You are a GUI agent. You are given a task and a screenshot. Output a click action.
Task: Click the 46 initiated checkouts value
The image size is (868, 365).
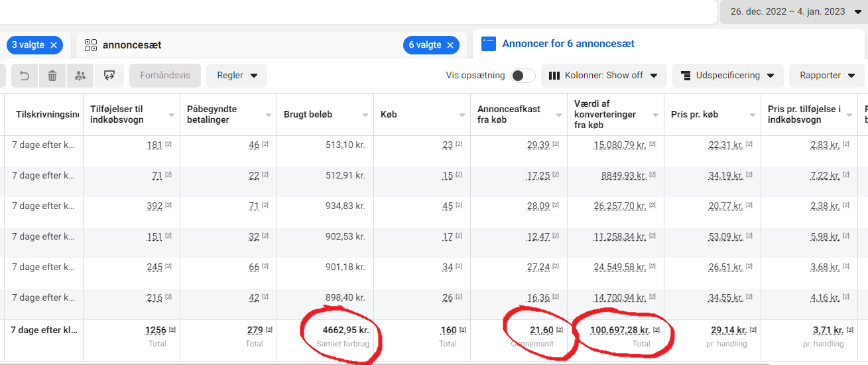point(254,145)
